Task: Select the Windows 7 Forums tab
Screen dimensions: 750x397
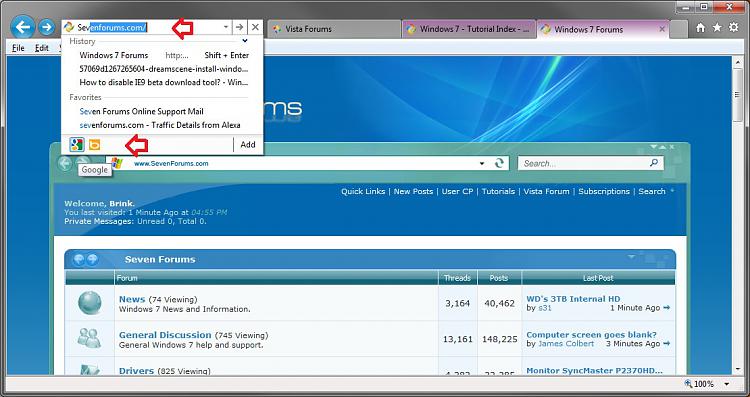Action: pos(603,29)
